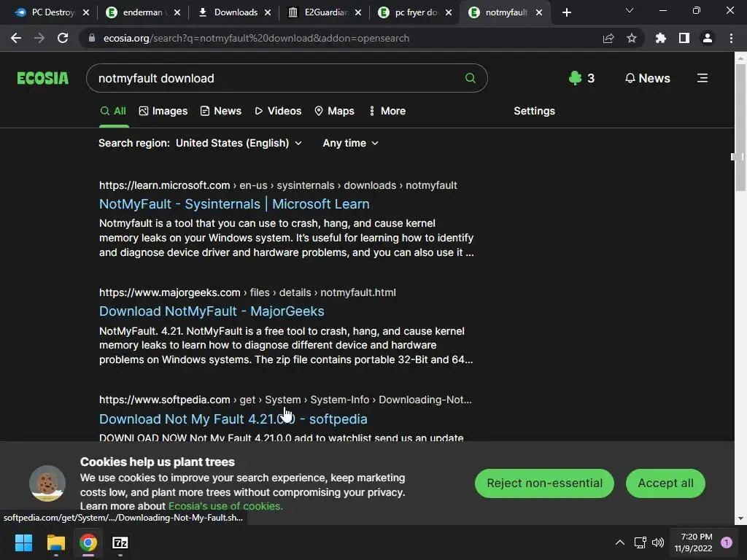Switch to the pc fryer browser tab
The height and width of the screenshot is (560, 747).
(415, 12)
